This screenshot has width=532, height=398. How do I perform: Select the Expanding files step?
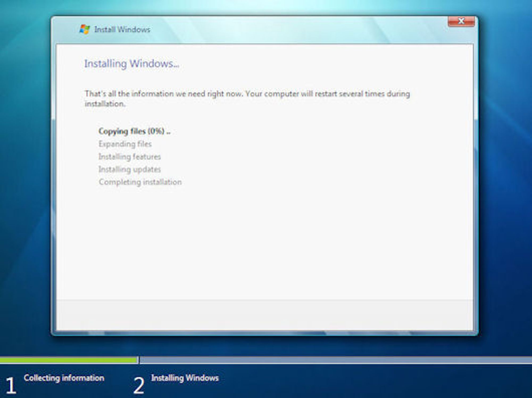[x=125, y=144]
